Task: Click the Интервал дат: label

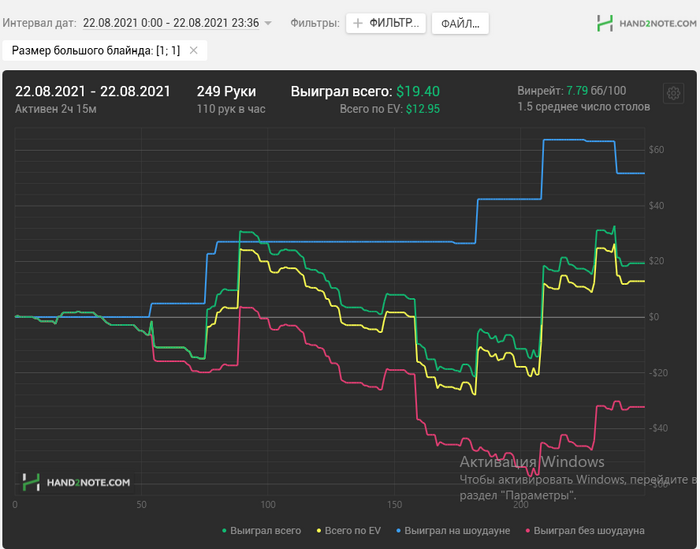Action: pos(39,23)
